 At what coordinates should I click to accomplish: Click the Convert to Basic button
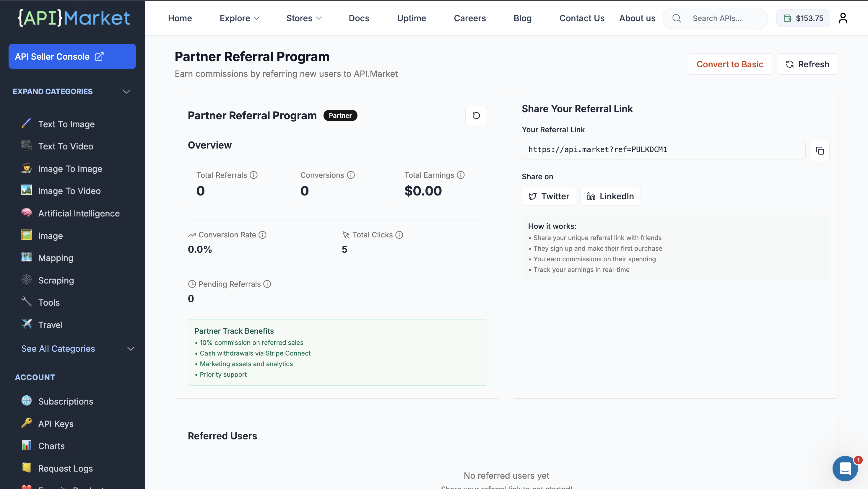(729, 64)
